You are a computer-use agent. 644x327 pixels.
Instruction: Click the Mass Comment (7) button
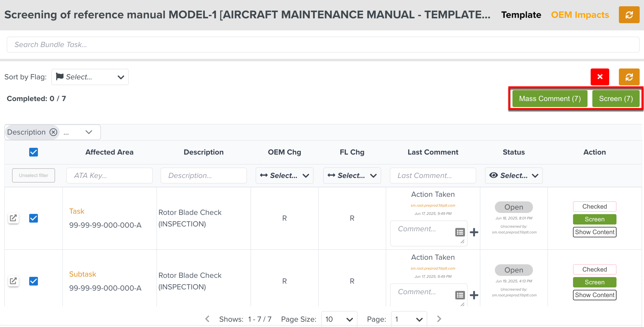click(550, 99)
